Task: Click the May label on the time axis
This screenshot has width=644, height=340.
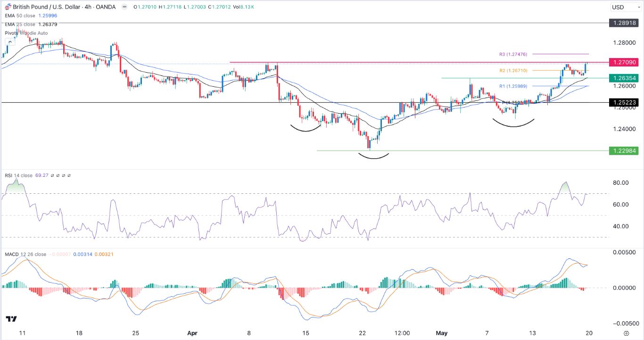Action: 441,333
